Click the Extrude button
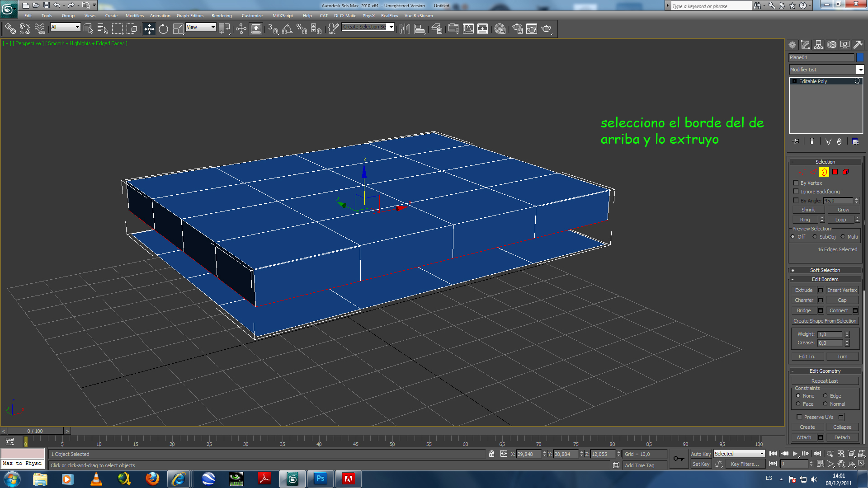The height and width of the screenshot is (488, 868). 804,290
